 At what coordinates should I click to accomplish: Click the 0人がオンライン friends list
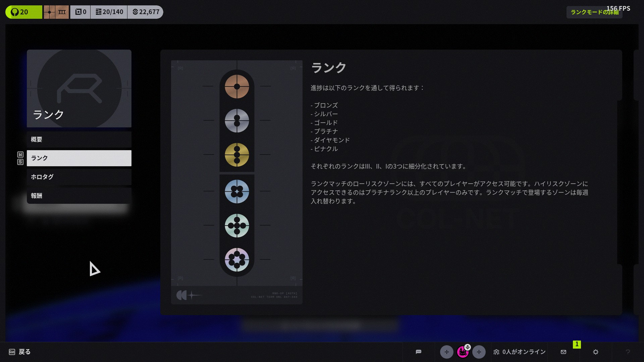pyautogui.click(x=519, y=352)
